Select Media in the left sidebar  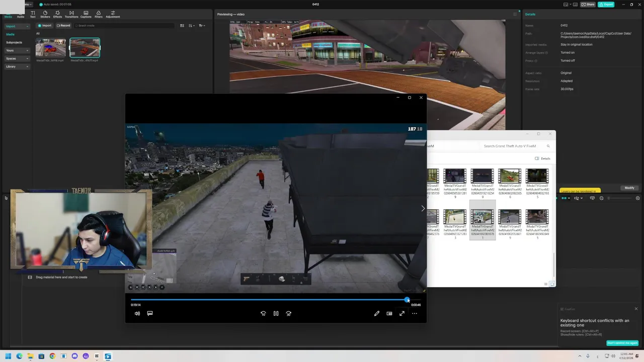[x=10, y=34]
